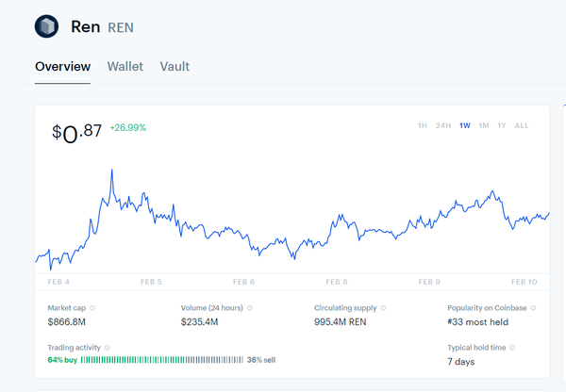The height and width of the screenshot is (392, 566).
Task: Choose the 1W chart range
Action: pos(464,125)
